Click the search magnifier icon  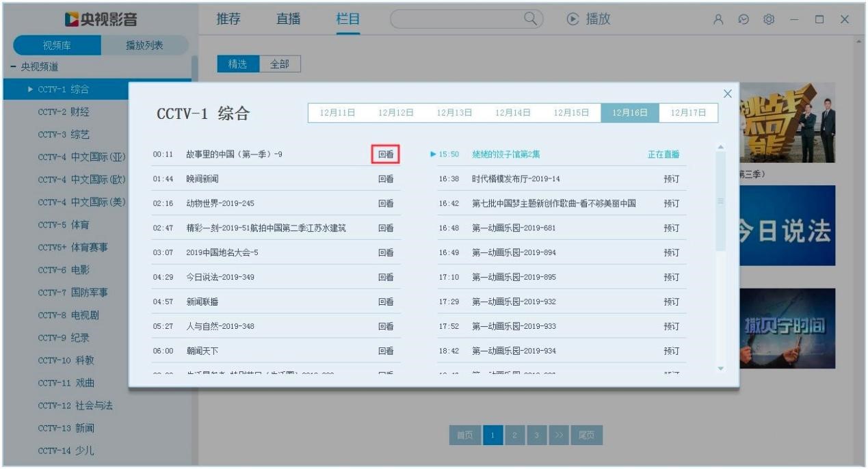tap(530, 19)
